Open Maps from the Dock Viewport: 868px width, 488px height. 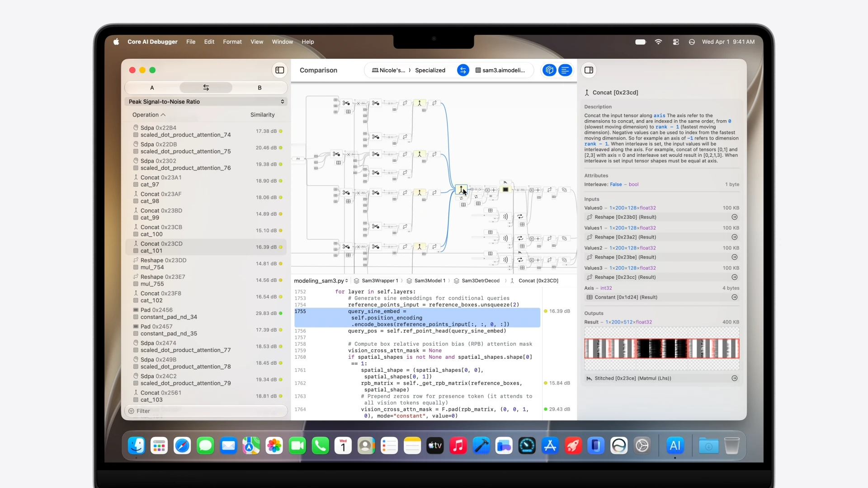click(251, 446)
